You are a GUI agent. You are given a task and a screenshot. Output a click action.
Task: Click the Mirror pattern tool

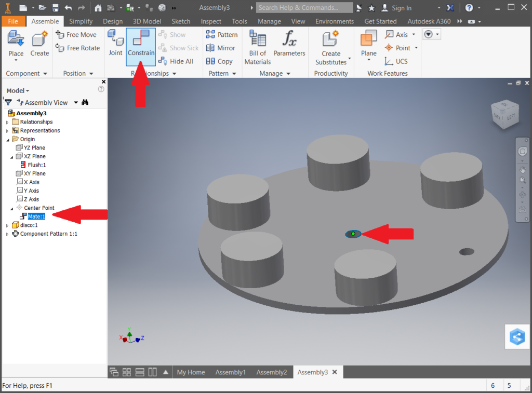(x=221, y=48)
